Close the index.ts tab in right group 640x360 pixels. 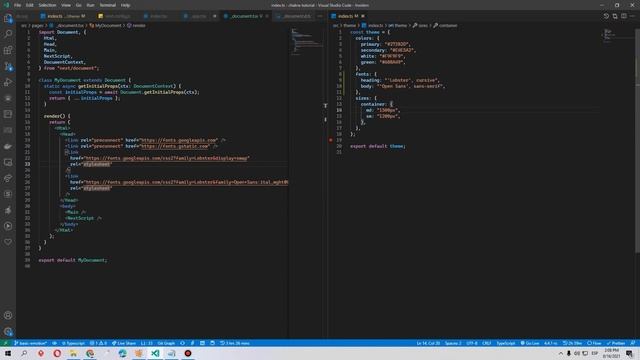[x=363, y=16]
